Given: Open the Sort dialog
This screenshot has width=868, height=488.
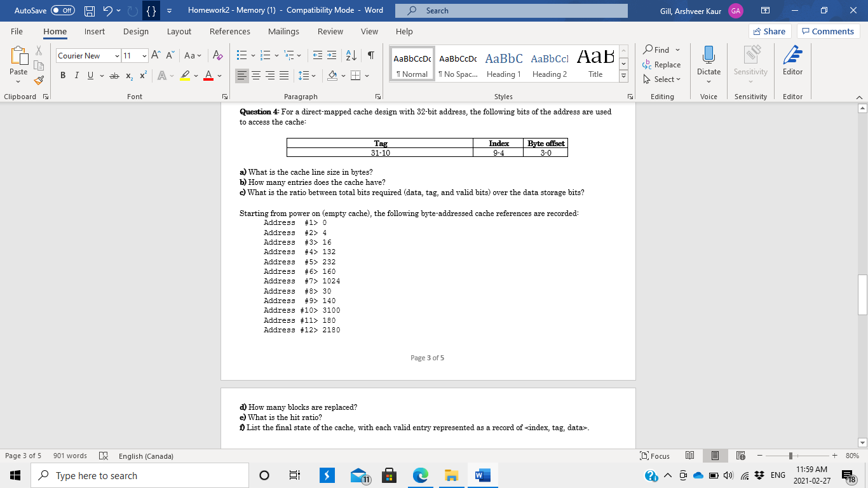Looking at the screenshot, I should coord(350,55).
